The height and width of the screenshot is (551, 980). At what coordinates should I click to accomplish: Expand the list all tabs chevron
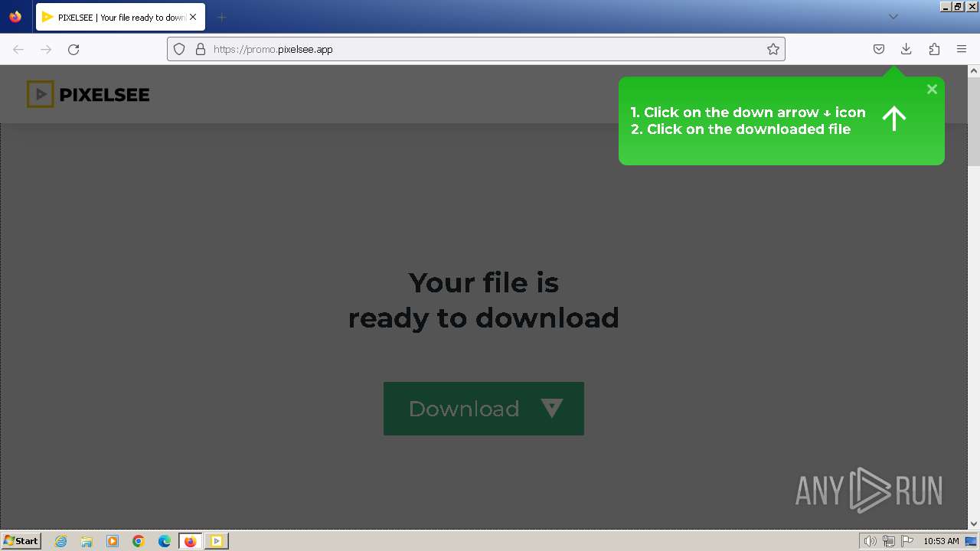893,17
